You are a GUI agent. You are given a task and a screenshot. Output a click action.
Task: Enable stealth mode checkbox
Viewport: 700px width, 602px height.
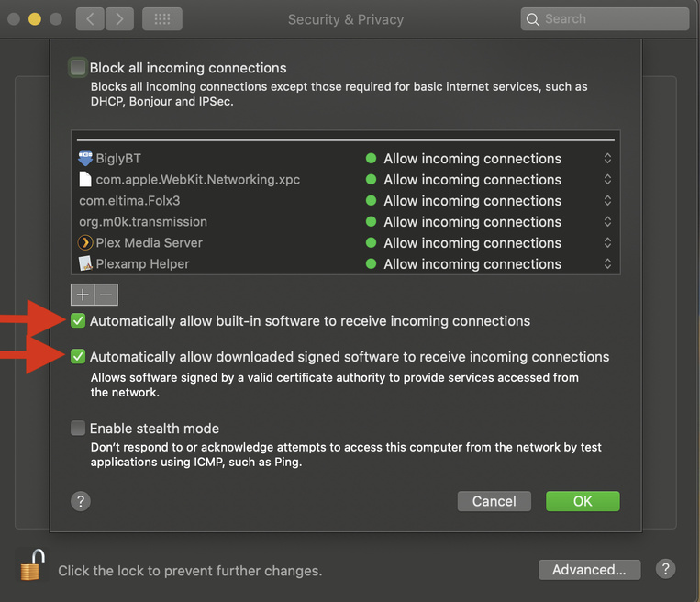tap(78, 429)
